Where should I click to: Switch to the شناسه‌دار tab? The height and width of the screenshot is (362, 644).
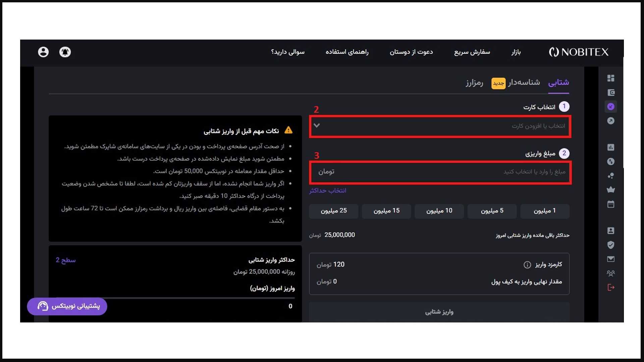(524, 82)
